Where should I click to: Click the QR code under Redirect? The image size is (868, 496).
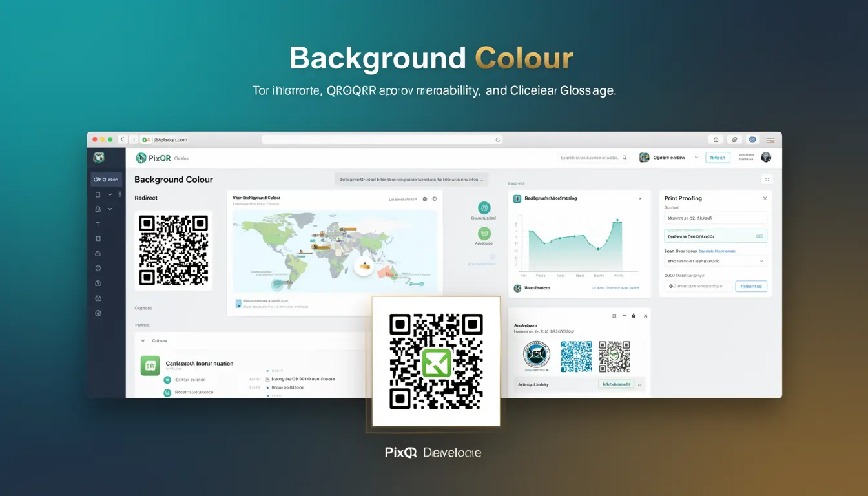pyautogui.click(x=174, y=251)
